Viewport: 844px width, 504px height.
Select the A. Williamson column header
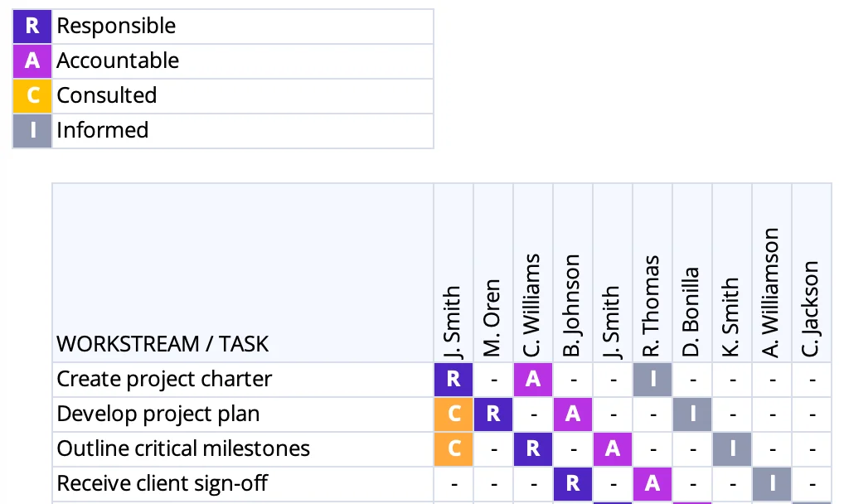(772, 292)
